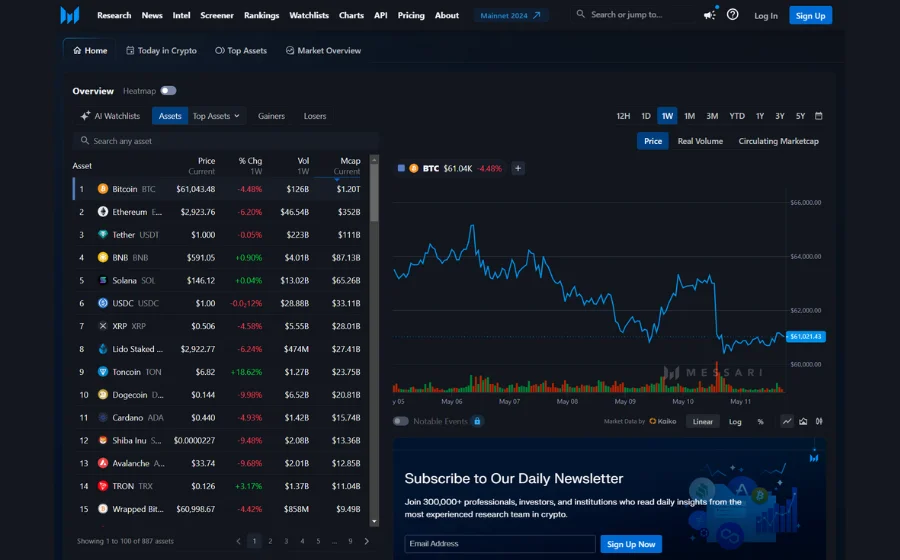
Task: Click the Sign Up Now button
Action: (x=631, y=544)
